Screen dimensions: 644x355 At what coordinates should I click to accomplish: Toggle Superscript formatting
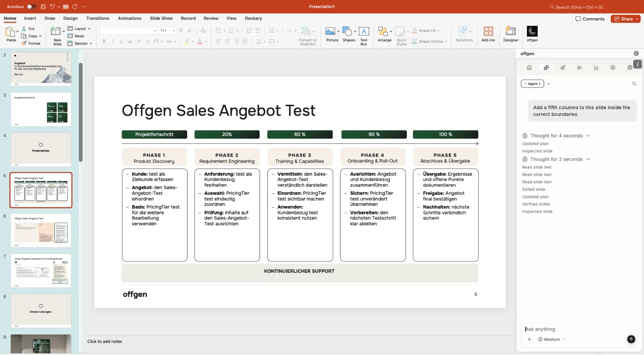point(139,41)
